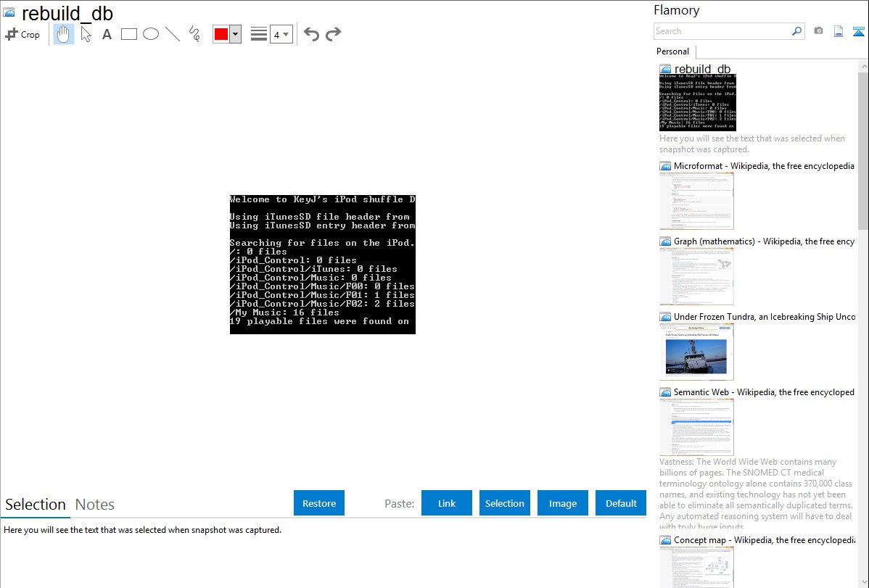The image size is (869, 588).
Task: Undo the last edit
Action: 311,34
